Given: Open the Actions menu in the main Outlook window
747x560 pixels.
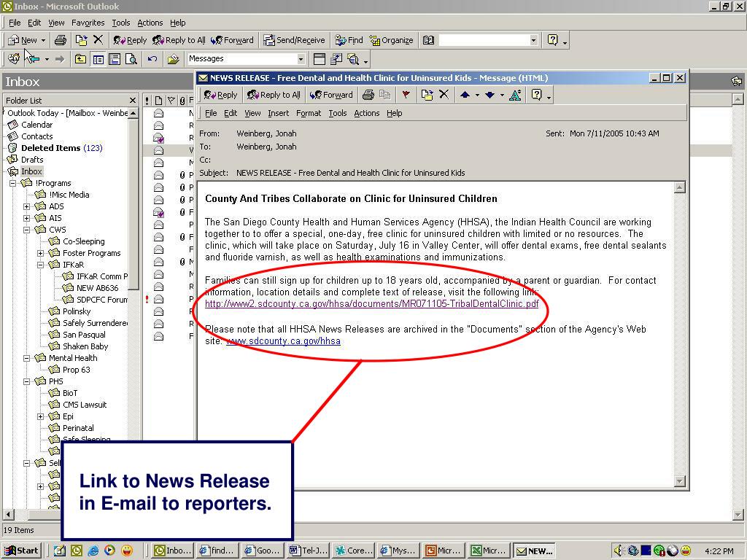Looking at the screenshot, I should point(150,23).
